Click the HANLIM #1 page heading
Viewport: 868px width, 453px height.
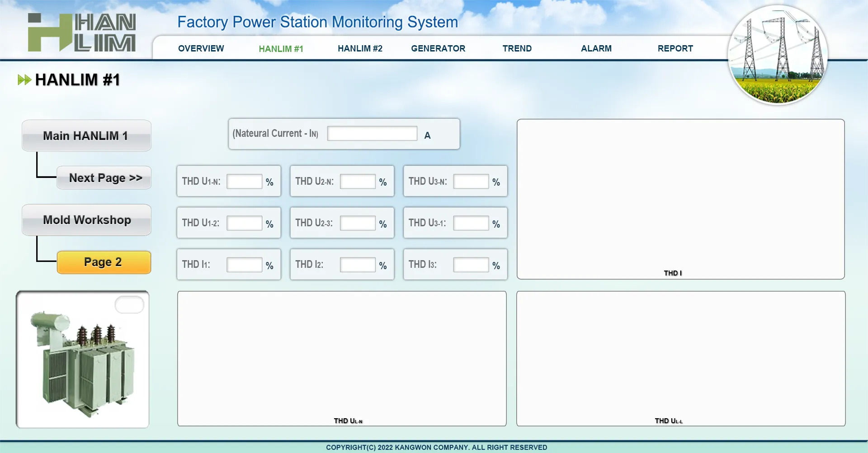[77, 80]
